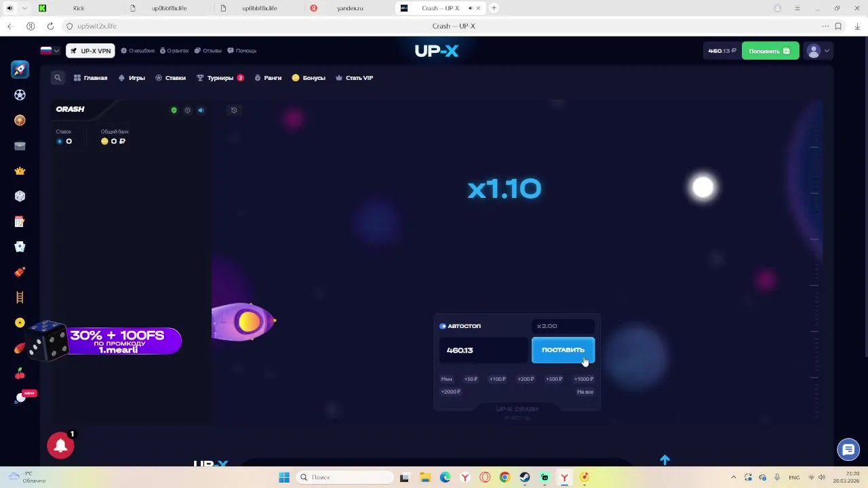Click the autostop multiplier field x2.00

(x=563, y=326)
